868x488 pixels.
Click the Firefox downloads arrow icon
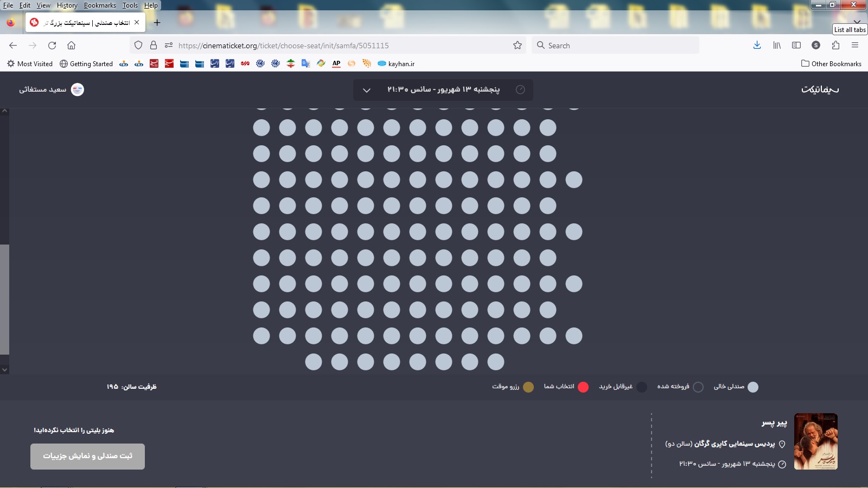[757, 46]
